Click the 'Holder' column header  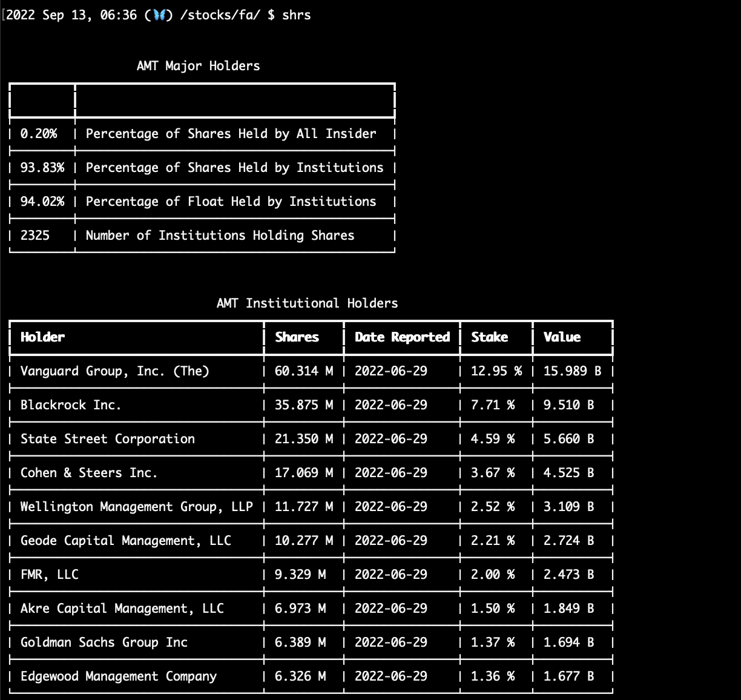tap(42, 337)
